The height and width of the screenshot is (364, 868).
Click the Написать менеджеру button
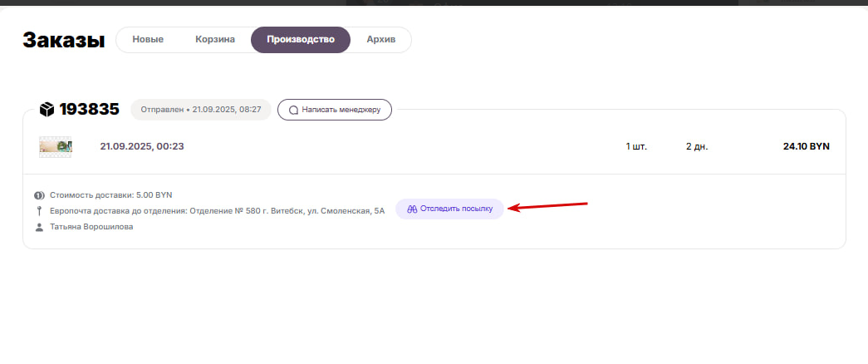click(335, 110)
